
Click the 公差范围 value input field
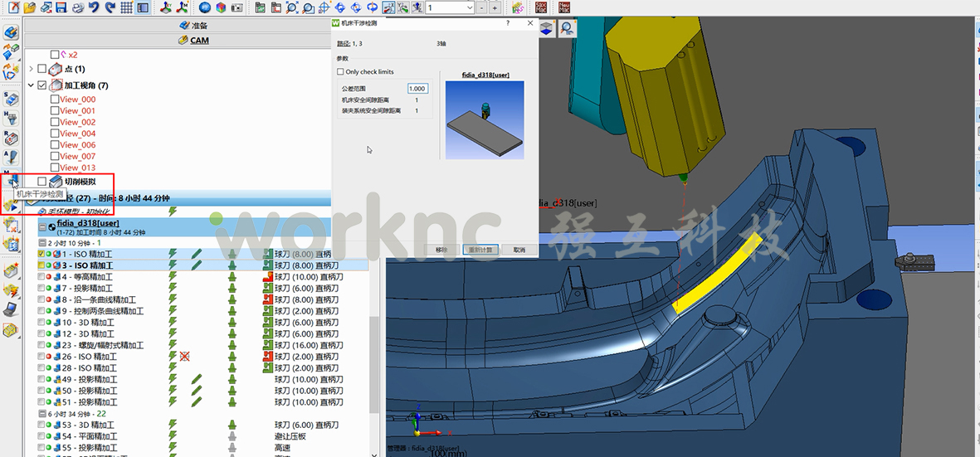click(x=417, y=89)
